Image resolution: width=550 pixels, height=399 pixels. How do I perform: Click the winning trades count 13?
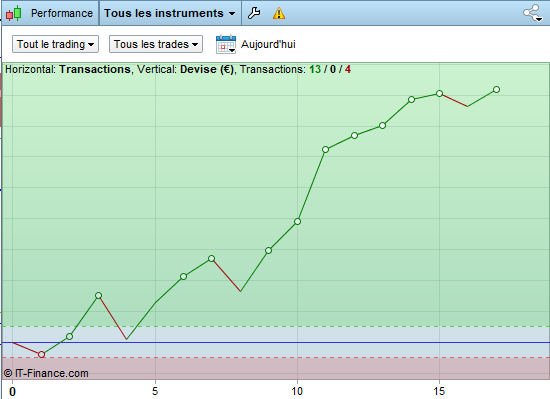[315, 69]
